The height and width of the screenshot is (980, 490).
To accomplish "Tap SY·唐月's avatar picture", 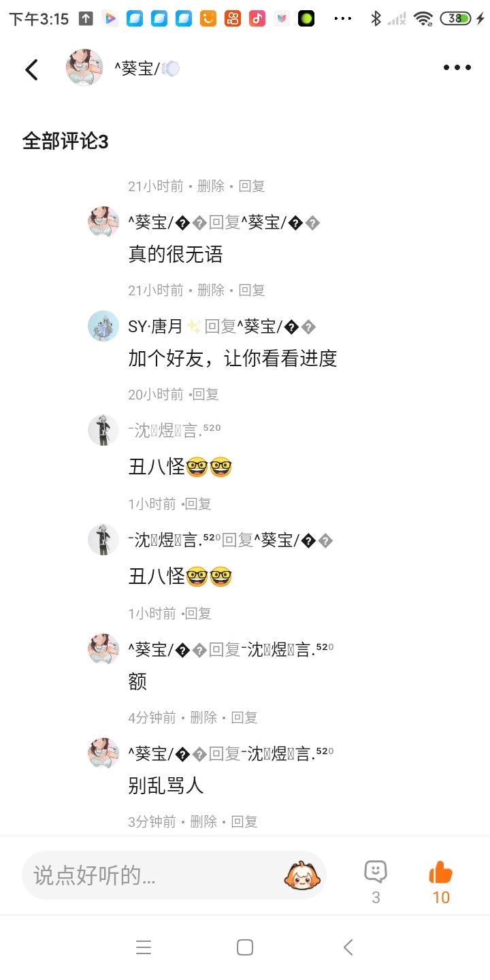I will pyautogui.click(x=103, y=326).
